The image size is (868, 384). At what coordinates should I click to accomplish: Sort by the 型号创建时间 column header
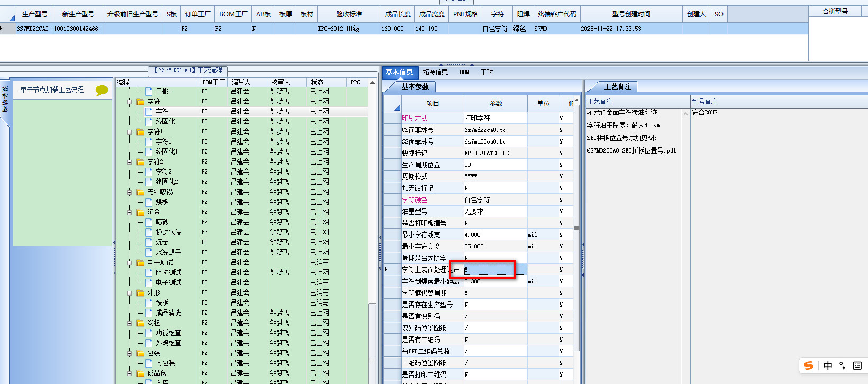(x=631, y=14)
